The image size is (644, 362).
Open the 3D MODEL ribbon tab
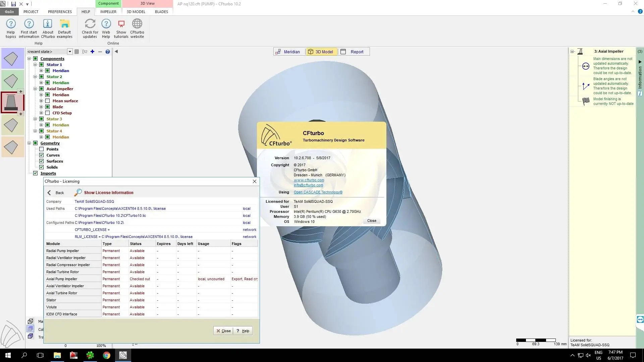[x=136, y=12]
